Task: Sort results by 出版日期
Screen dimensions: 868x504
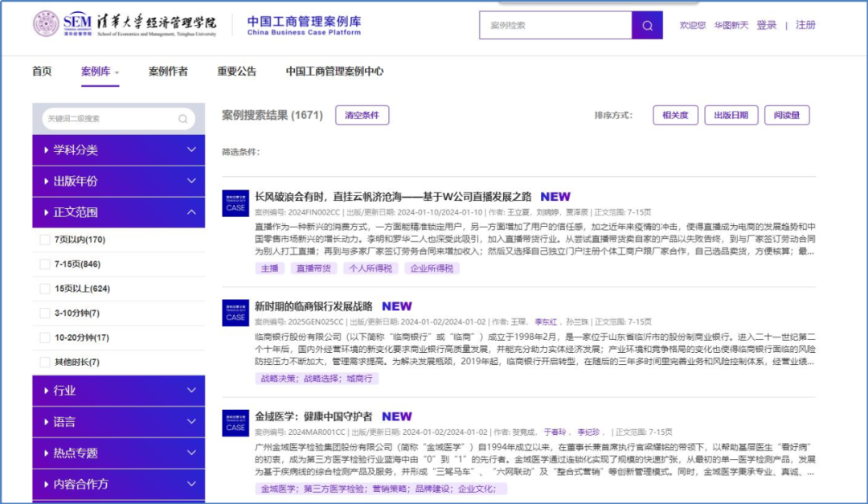Action: (731, 115)
